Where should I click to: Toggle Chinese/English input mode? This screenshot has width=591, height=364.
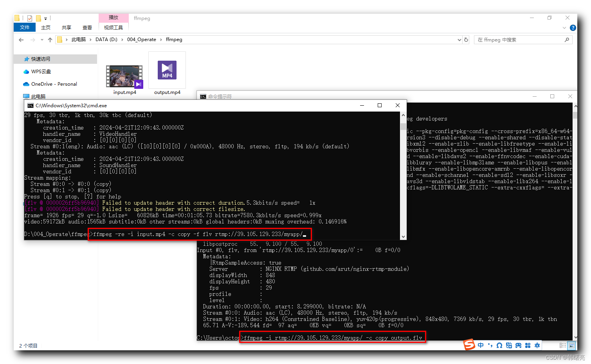click(x=481, y=345)
